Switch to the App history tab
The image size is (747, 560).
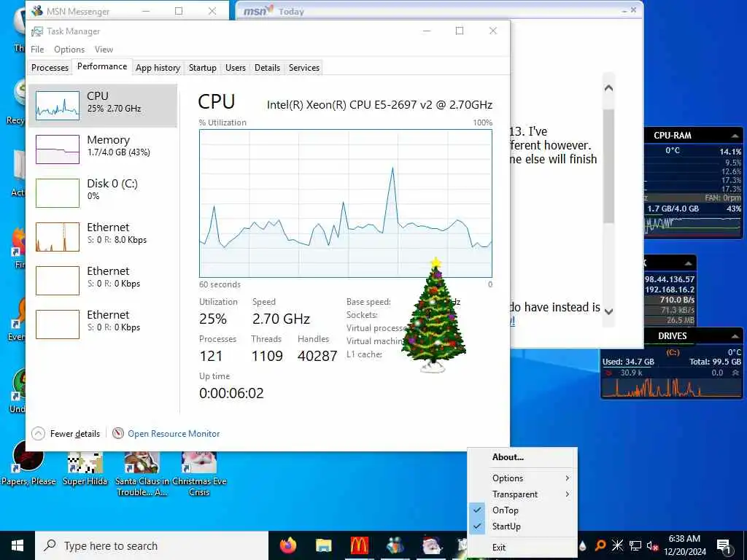pos(158,68)
